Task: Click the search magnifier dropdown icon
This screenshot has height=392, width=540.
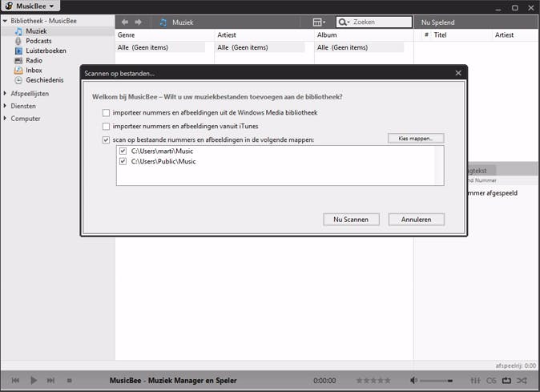Action: pos(344,22)
